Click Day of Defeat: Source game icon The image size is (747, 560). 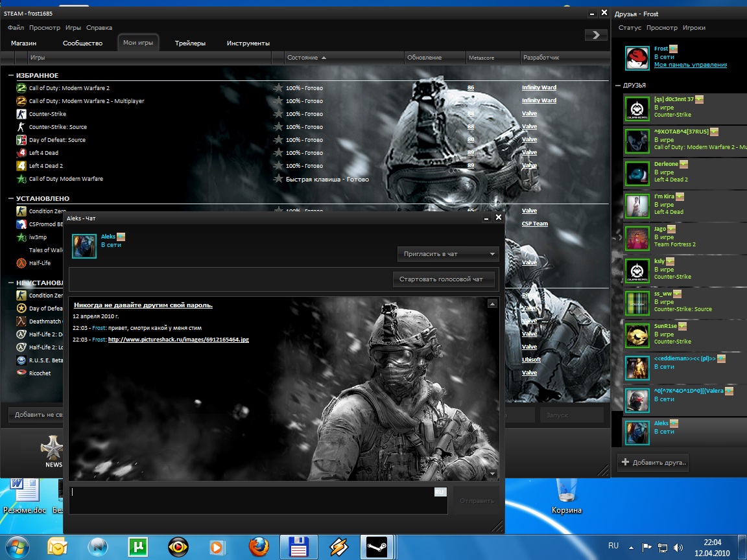pyautogui.click(x=21, y=140)
